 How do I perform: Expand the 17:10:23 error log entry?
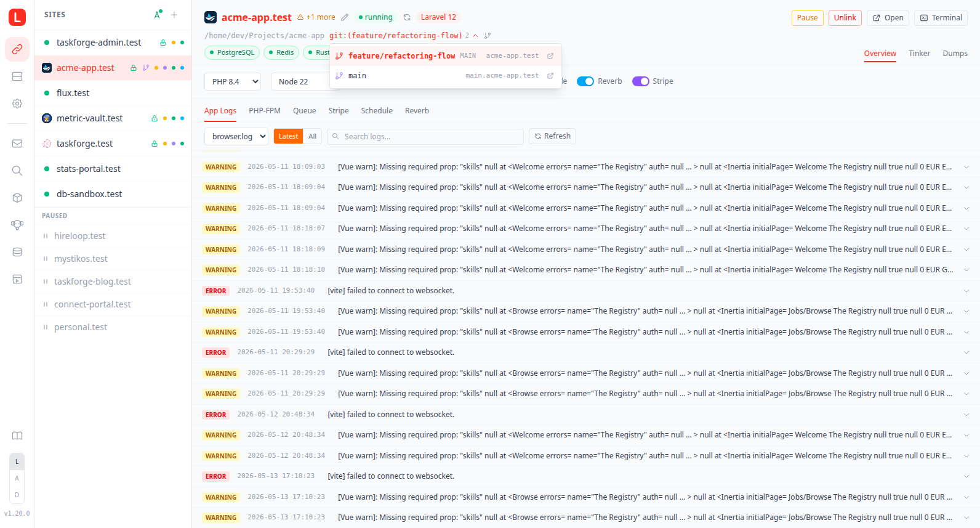click(x=966, y=476)
